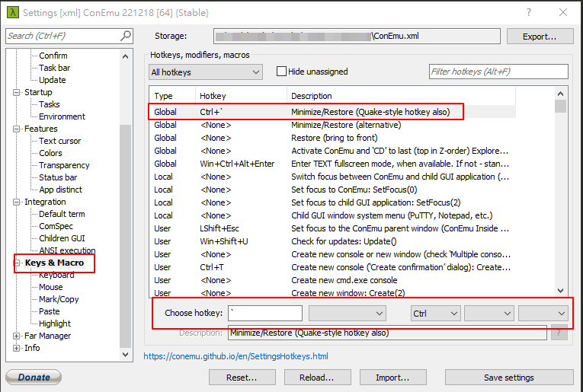The height and width of the screenshot is (392, 583).
Task: Collapse the Startup tree node
Action: pos(16,92)
